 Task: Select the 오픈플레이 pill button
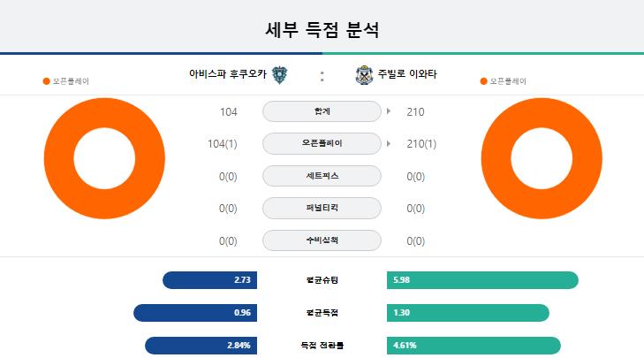pos(322,143)
